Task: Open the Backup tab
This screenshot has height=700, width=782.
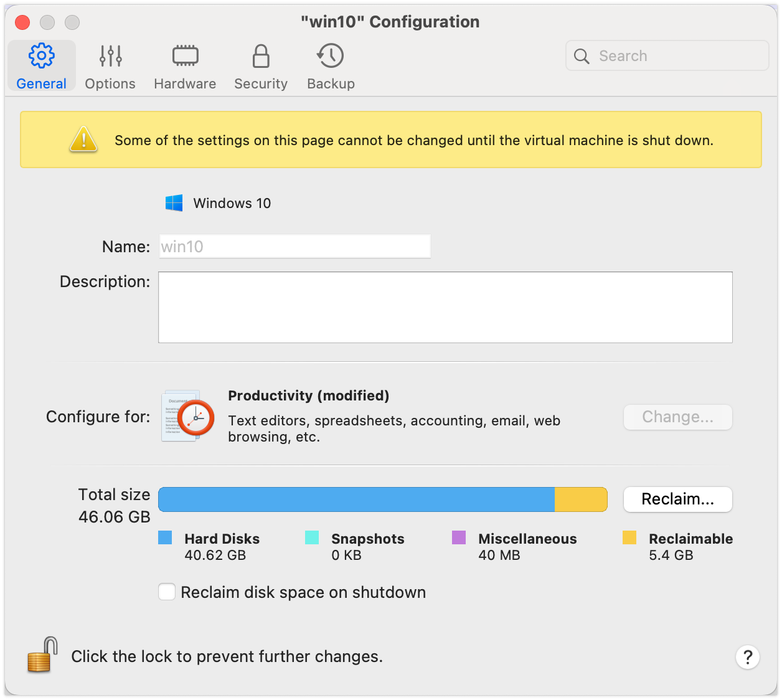Action: pos(331,67)
